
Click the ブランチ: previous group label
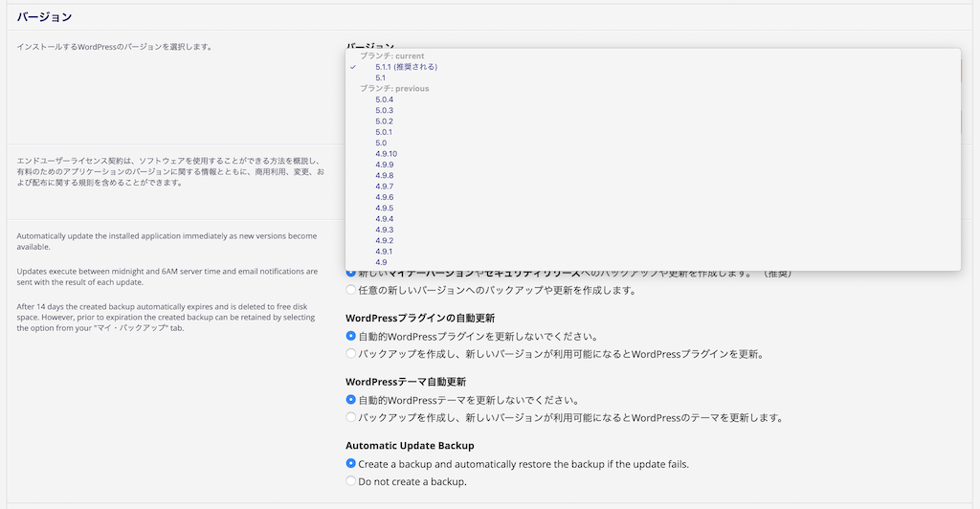pyautogui.click(x=394, y=89)
